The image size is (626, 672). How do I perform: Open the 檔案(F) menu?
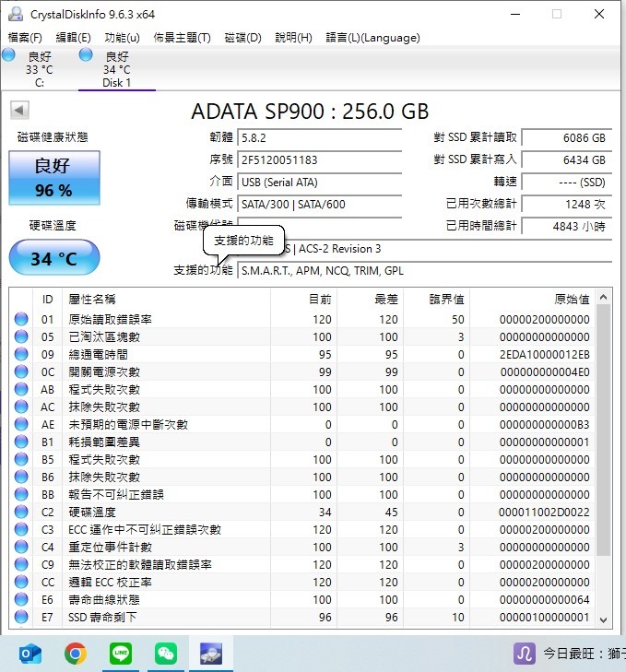pyautogui.click(x=25, y=38)
